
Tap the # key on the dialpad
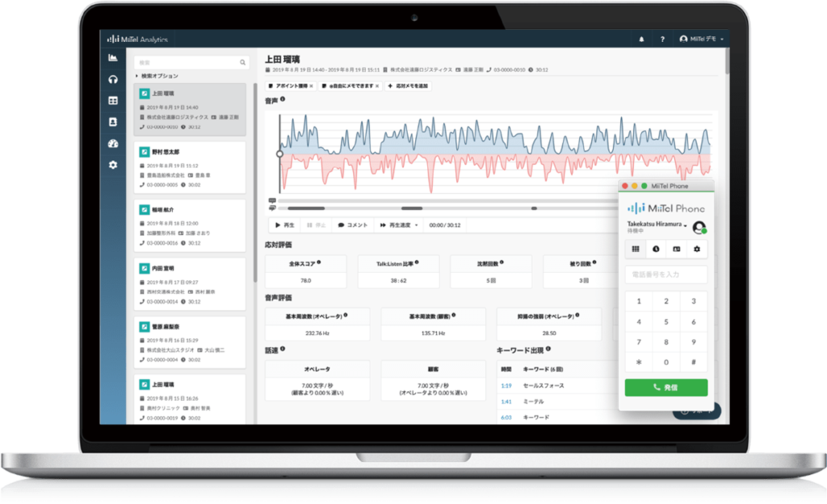[694, 362]
